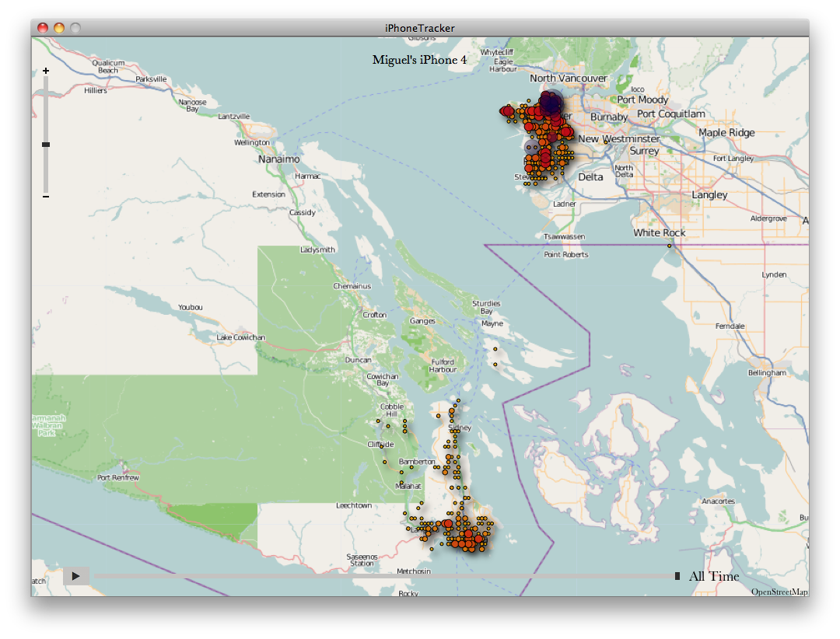Click the Sidney map label
Image resolution: width=840 pixels, height=639 pixels.
coord(460,428)
